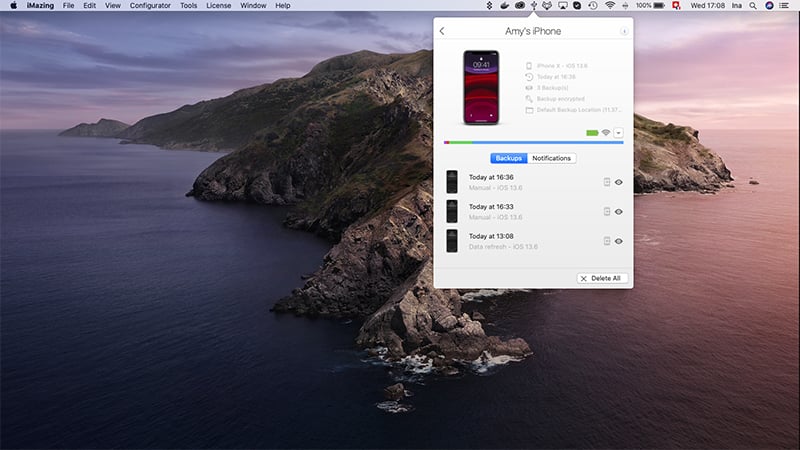Click 'Today at 13:08' backup title text
Viewport: 800px width, 450px height.
(x=491, y=236)
